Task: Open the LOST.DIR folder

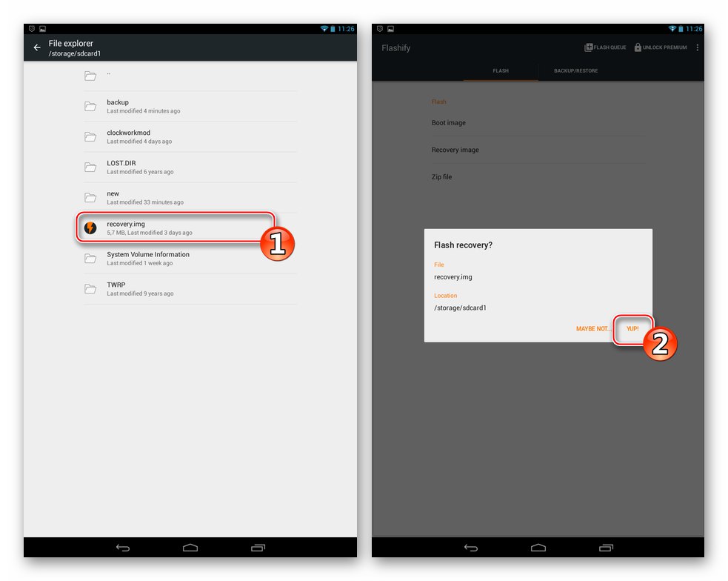Action: [x=190, y=167]
